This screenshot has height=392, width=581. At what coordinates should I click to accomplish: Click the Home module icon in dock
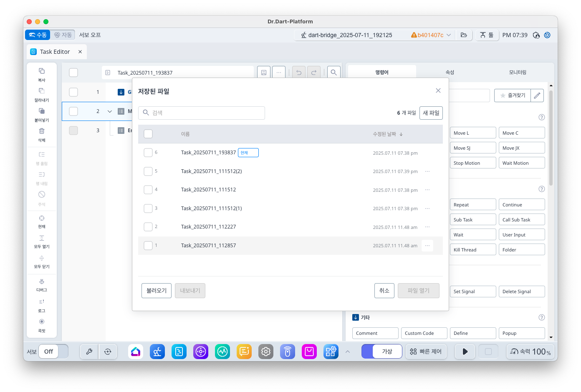pyautogui.click(x=136, y=352)
